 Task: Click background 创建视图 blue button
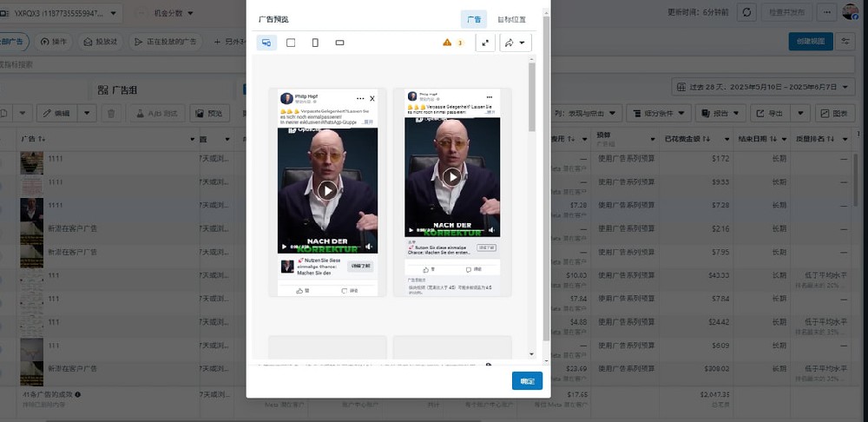[x=811, y=42]
